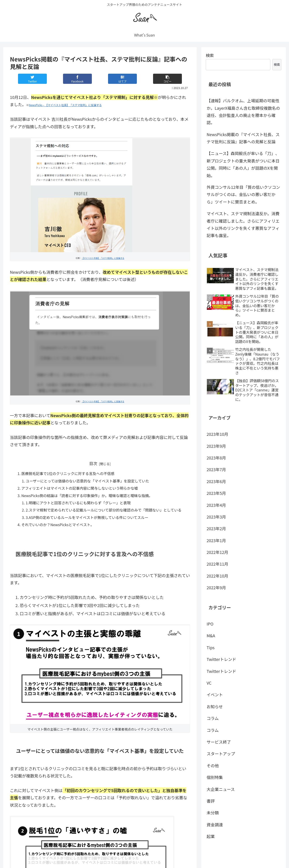Screen dimensions: 289x868
Task: Jump to 2.ステマ規制で定められている contents entry
Action: point(103,510)
